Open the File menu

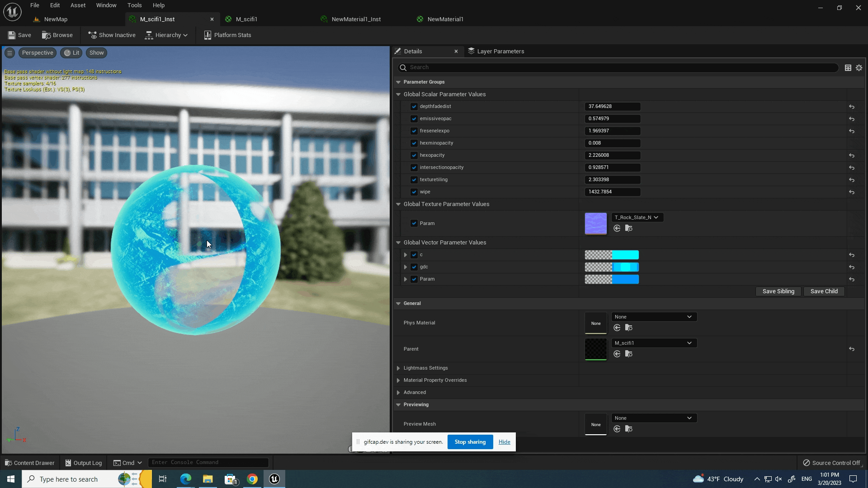[x=35, y=5]
